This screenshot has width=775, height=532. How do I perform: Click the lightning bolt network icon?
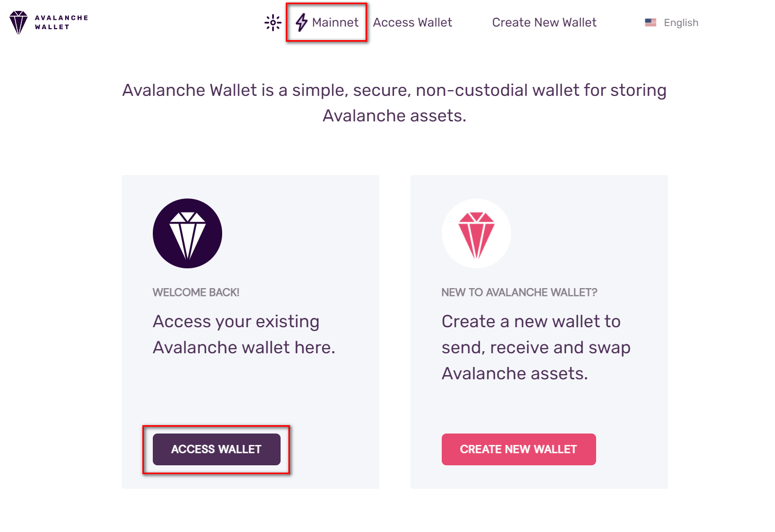point(301,22)
